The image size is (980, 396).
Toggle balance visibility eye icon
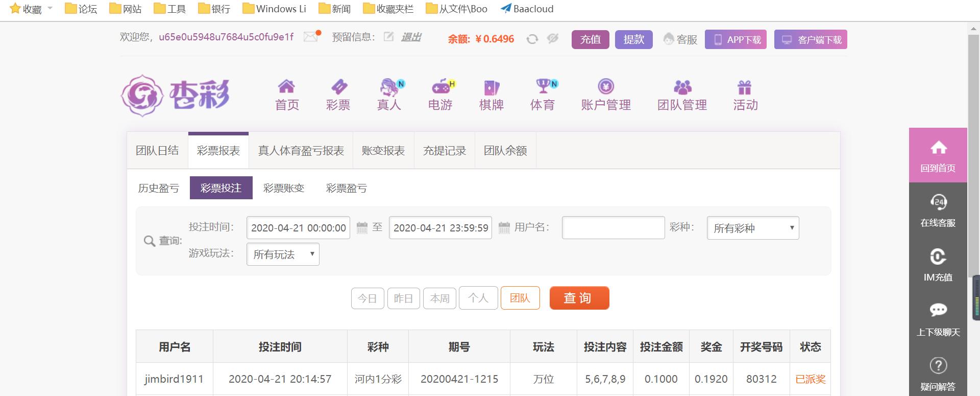[553, 39]
